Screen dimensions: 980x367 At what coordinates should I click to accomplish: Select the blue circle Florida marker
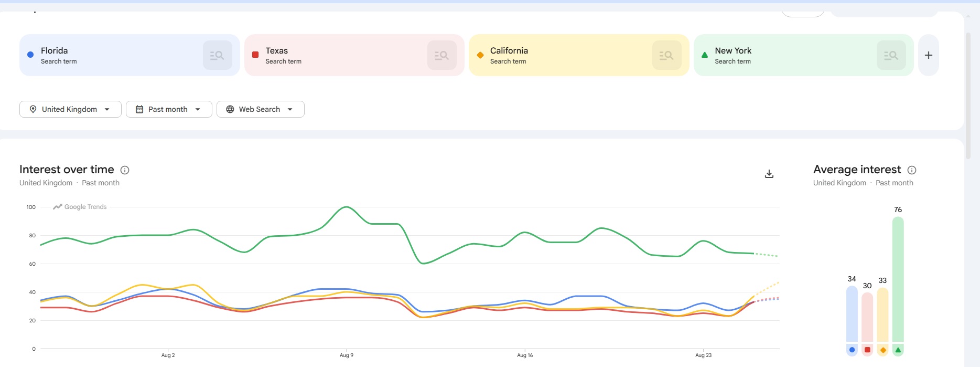pos(30,55)
